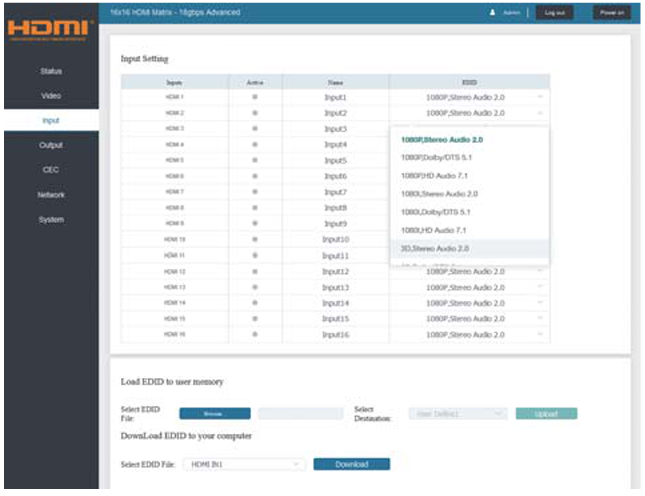Click the Name column header
Viewport: 645px width, 496px height.
point(336,82)
